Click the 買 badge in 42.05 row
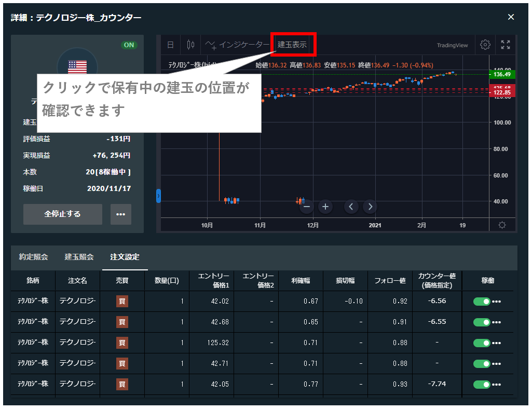532x410 pixels. click(x=122, y=384)
